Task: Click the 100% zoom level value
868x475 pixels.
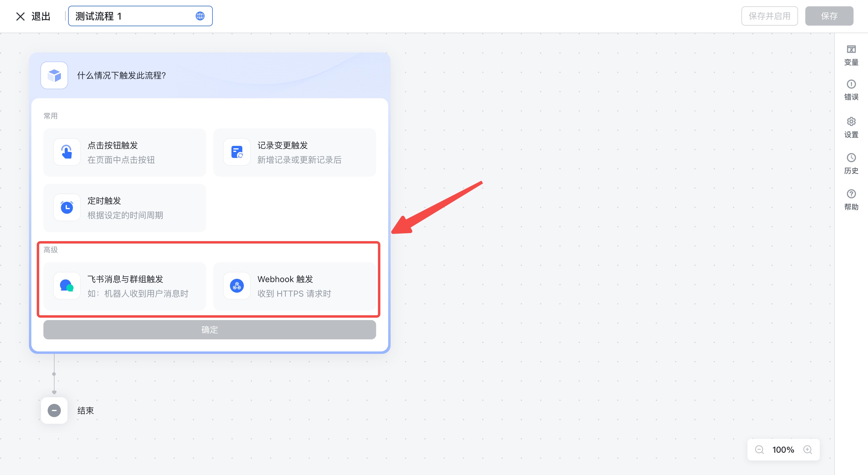Action: pyautogui.click(x=783, y=450)
